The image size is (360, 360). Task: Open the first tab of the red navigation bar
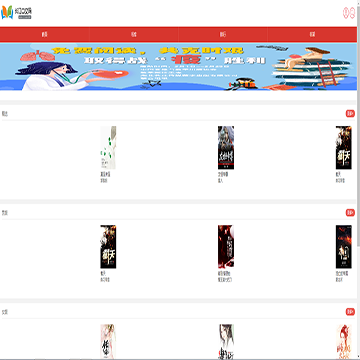(45, 34)
